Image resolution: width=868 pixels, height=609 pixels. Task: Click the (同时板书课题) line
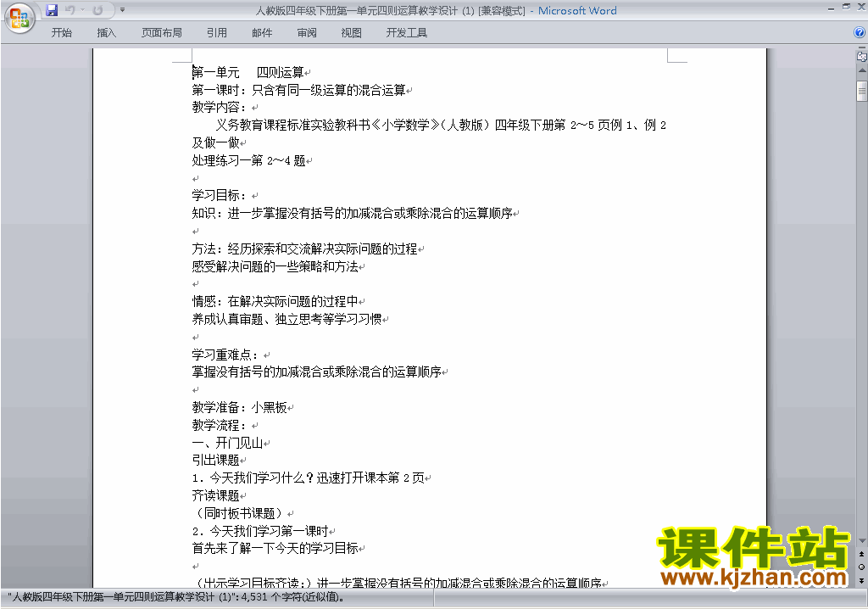point(240,514)
